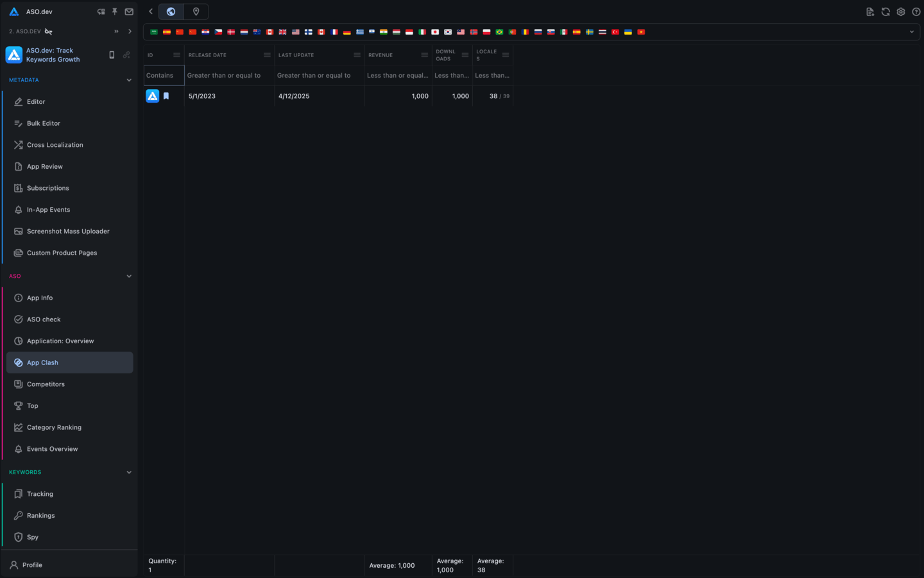Open the Competitors menu item

pyautogui.click(x=46, y=384)
